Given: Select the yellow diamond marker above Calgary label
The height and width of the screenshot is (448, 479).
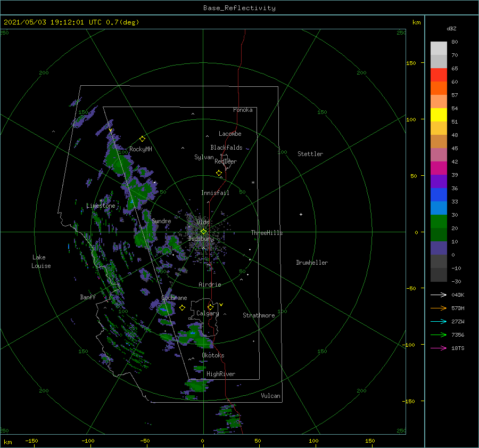Looking at the screenshot, I should [x=210, y=307].
